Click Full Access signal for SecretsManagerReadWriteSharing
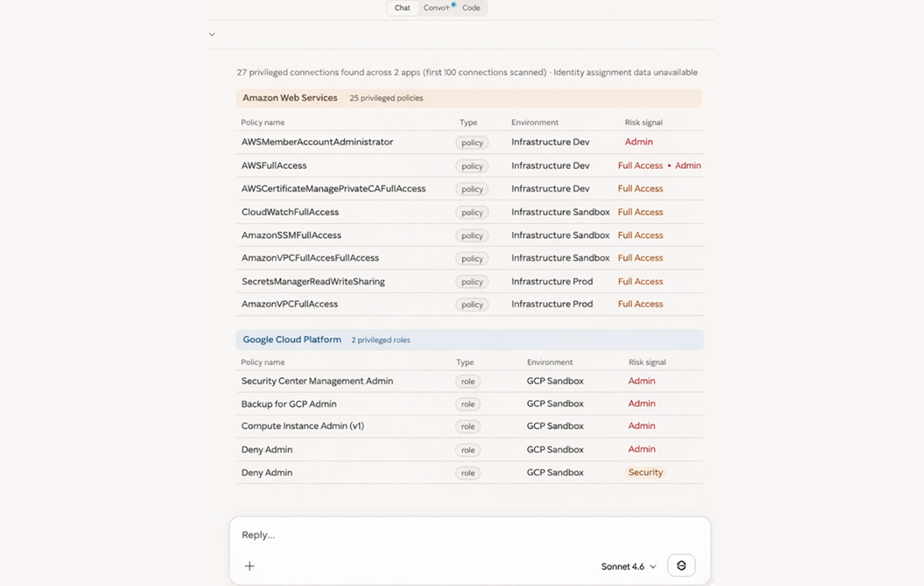Viewport: 924px width, 586px height. coord(640,281)
